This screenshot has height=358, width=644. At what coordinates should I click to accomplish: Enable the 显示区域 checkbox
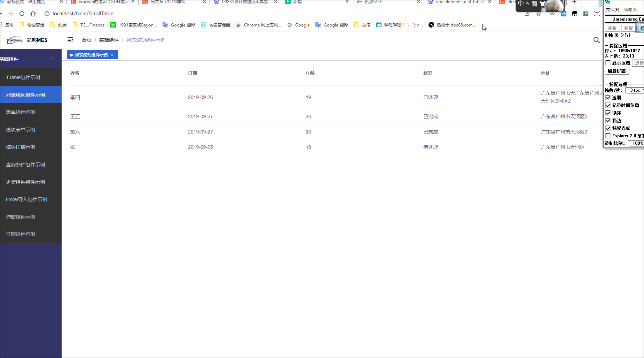coord(608,62)
